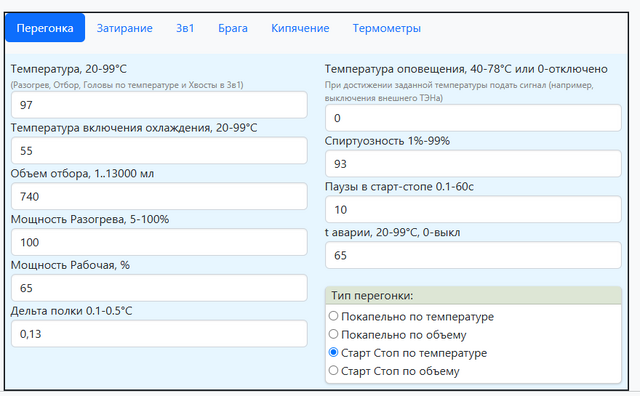This screenshot has height=396, width=640.
Task: Focus the t аварии field
Action: pos(473,255)
